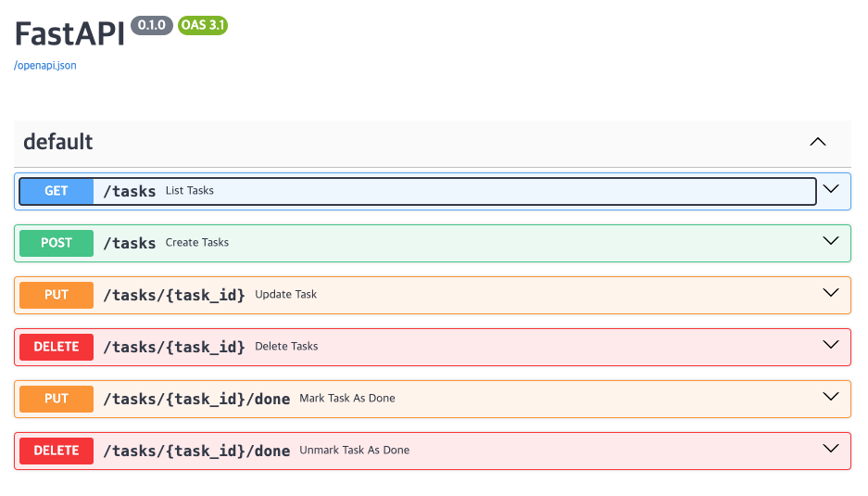Click the 0.1.0 version badge
The height and width of the screenshot is (496, 868).
152,25
